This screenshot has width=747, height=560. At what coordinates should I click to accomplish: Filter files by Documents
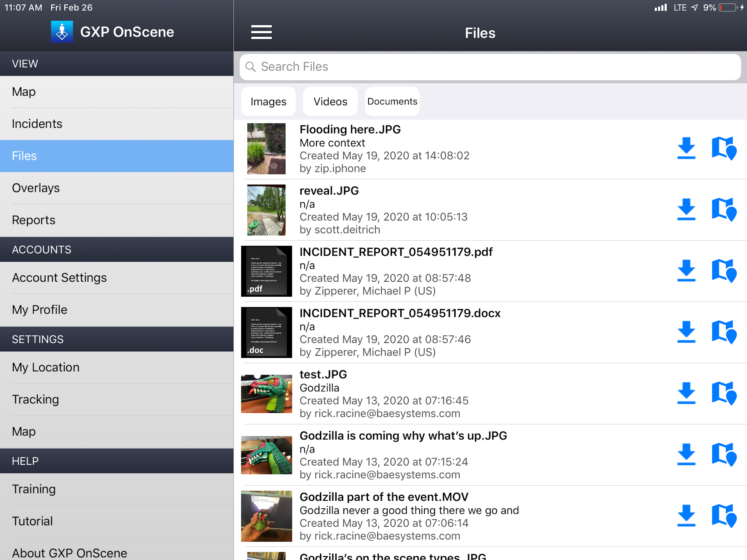392,102
